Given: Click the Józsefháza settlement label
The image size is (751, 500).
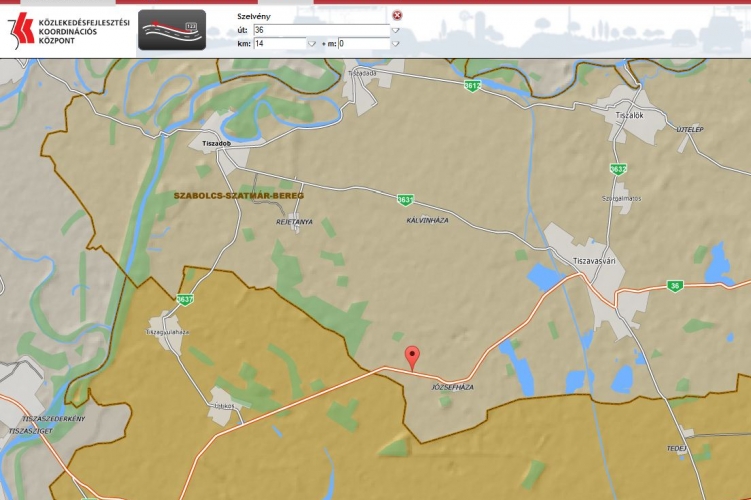Looking at the screenshot, I should click(x=453, y=386).
